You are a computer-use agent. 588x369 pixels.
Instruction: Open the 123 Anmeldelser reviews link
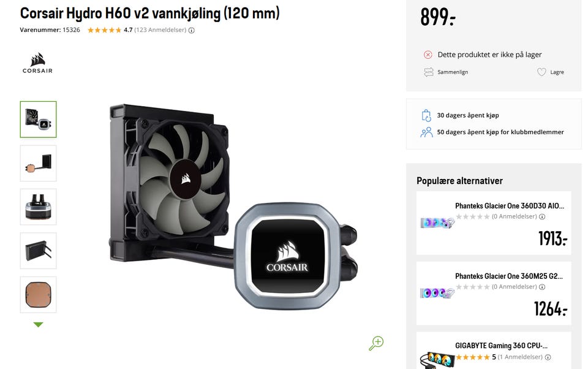(x=160, y=30)
